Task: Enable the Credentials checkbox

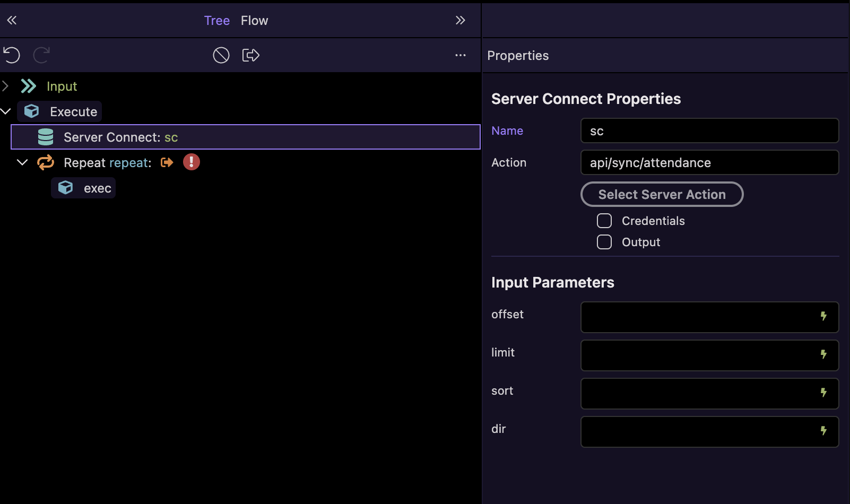Action: pyautogui.click(x=604, y=221)
